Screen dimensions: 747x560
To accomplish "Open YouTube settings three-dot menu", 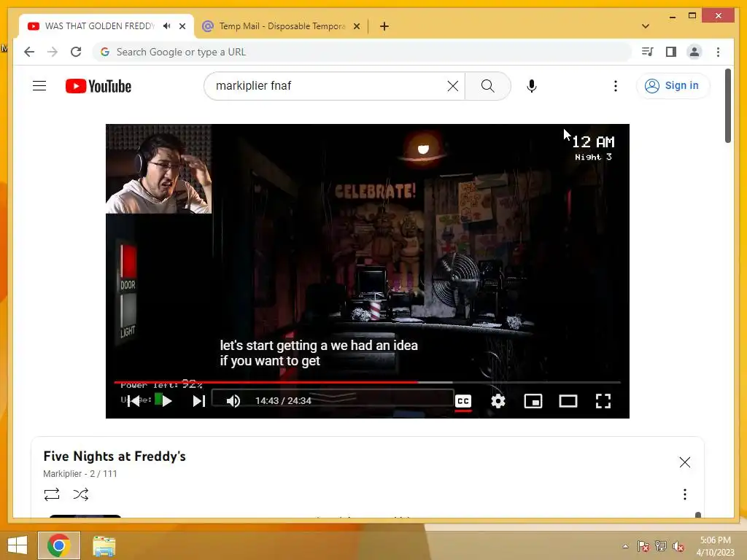I will (616, 86).
